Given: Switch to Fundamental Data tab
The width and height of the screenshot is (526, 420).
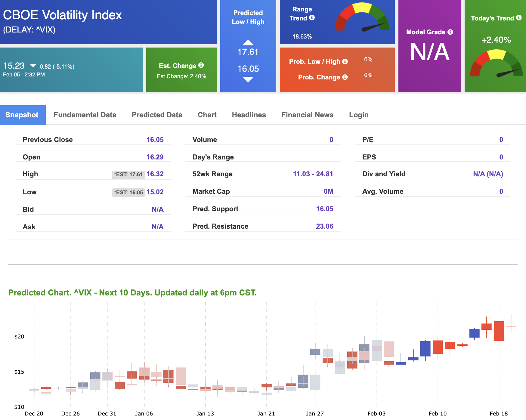Looking at the screenshot, I should point(85,115).
